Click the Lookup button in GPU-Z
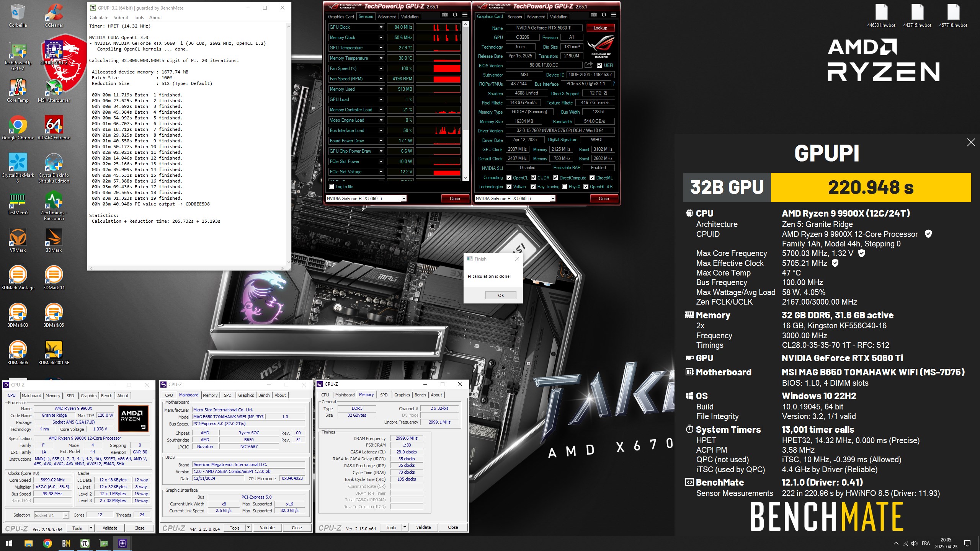980x551 pixels. [x=600, y=28]
